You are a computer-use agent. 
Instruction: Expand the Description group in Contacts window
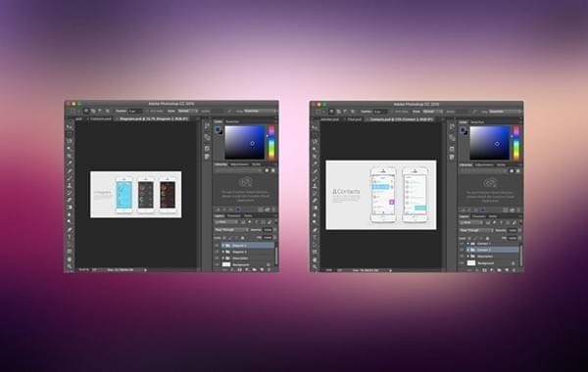468,256
